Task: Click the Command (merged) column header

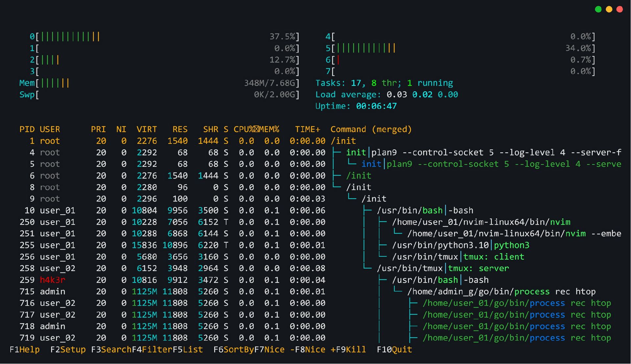Action: (x=371, y=129)
